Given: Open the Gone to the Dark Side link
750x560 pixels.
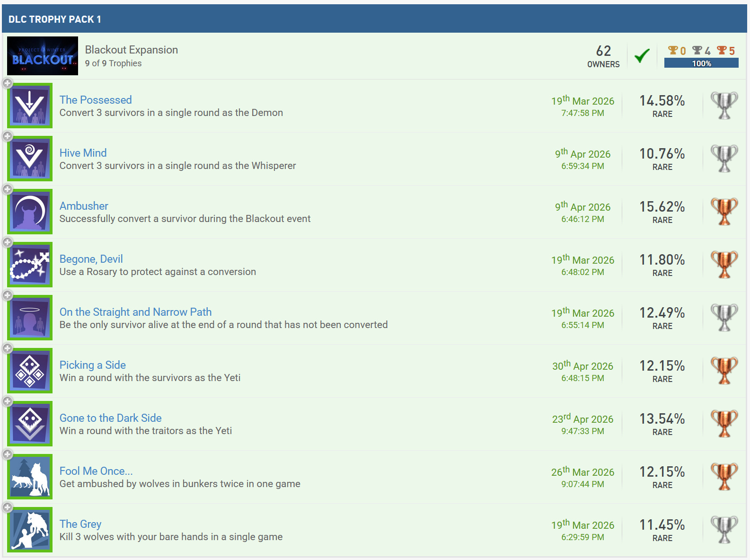Looking at the screenshot, I should (x=110, y=418).
